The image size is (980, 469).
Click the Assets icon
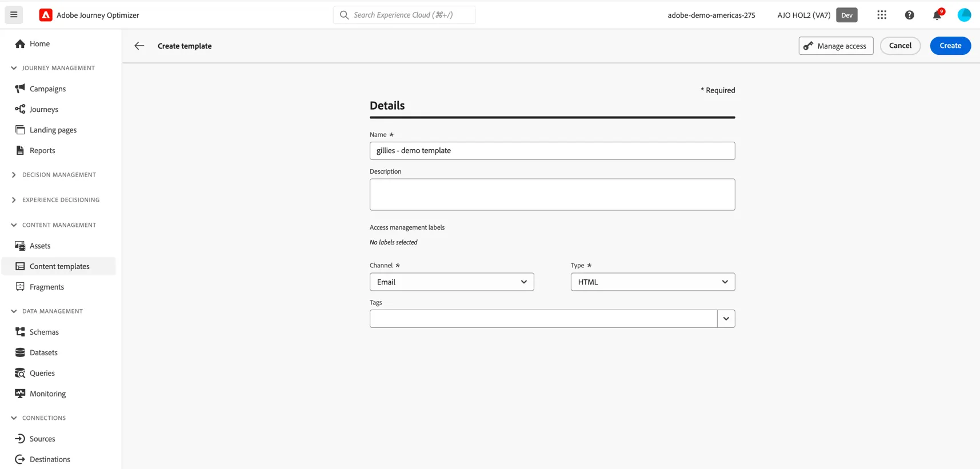click(x=20, y=246)
